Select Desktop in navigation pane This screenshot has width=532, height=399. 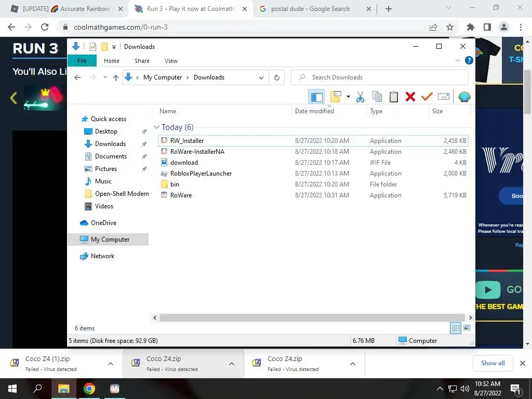point(106,131)
